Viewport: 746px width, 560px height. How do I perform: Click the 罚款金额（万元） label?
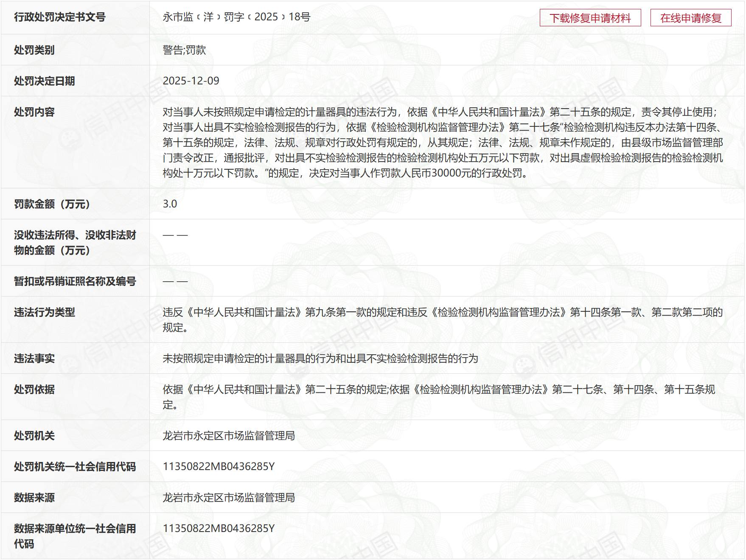point(52,204)
